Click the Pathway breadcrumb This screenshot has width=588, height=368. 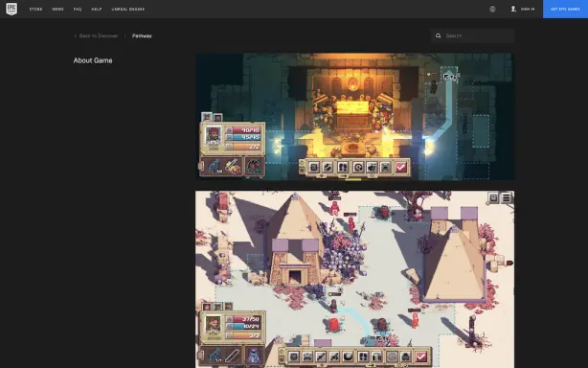(142, 36)
